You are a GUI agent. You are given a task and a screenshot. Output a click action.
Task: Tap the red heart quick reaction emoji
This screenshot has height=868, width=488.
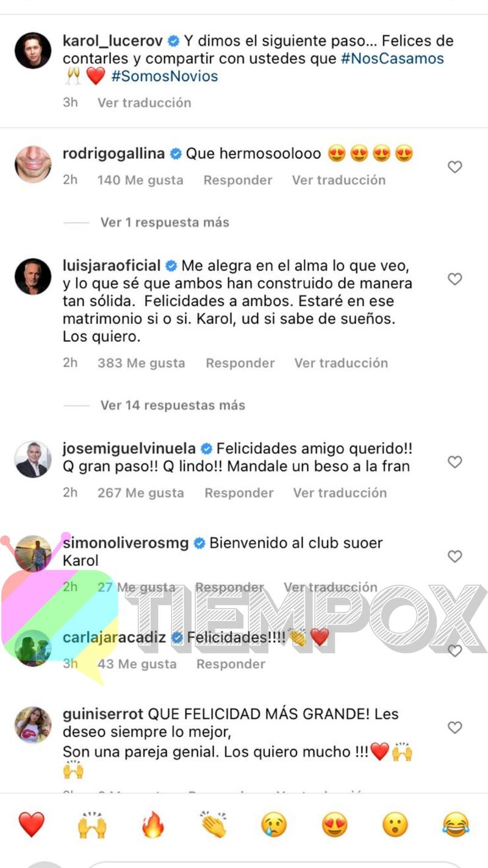click(32, 825)
